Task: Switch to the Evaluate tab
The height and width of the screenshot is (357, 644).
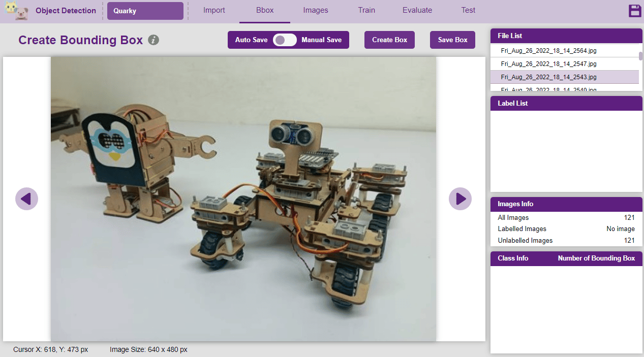Action: point(417,10)
